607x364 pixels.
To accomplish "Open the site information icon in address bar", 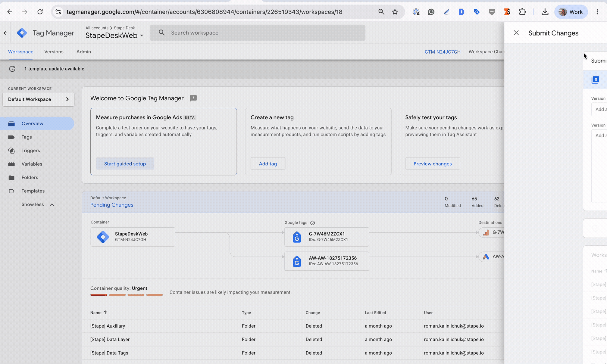I will (x=58, y=12).
